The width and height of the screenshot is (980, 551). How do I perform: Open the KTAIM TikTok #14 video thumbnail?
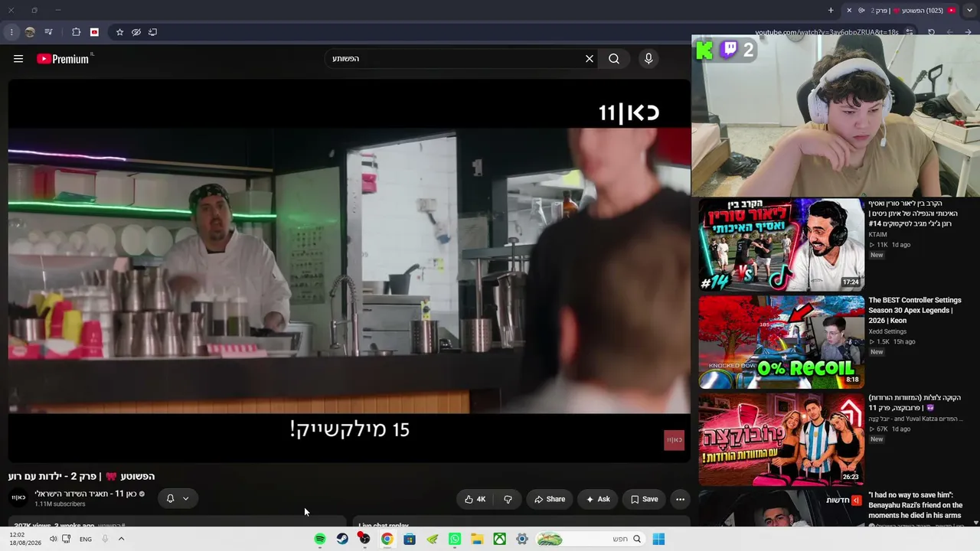click(x=781, y=245)
